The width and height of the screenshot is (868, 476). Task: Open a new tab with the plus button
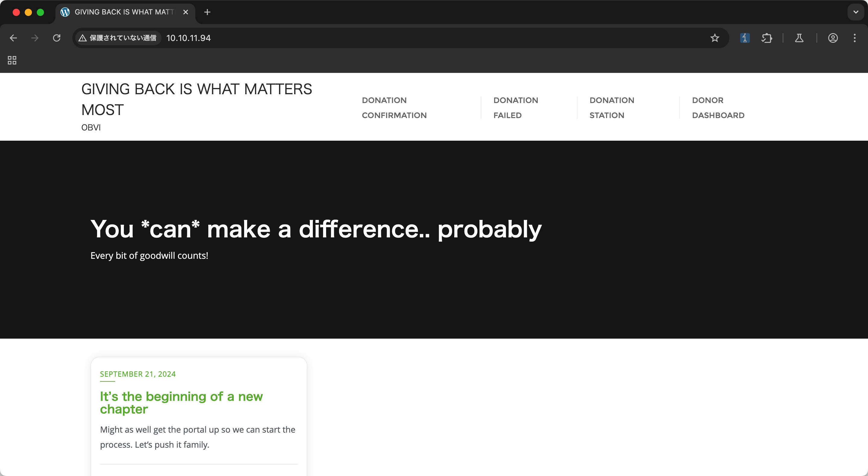[x=207, y=12]
